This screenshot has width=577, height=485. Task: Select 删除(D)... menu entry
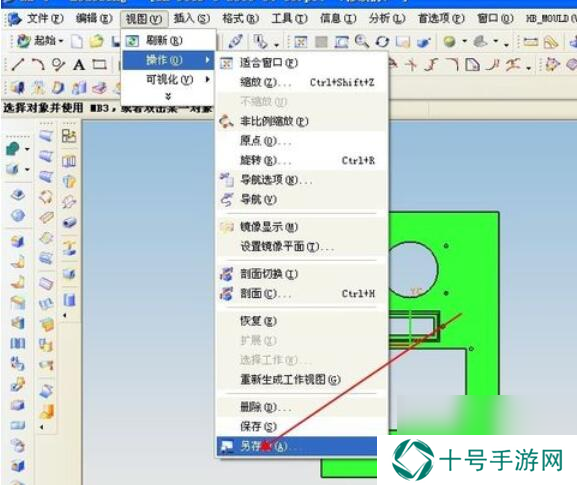coord(301,407)
